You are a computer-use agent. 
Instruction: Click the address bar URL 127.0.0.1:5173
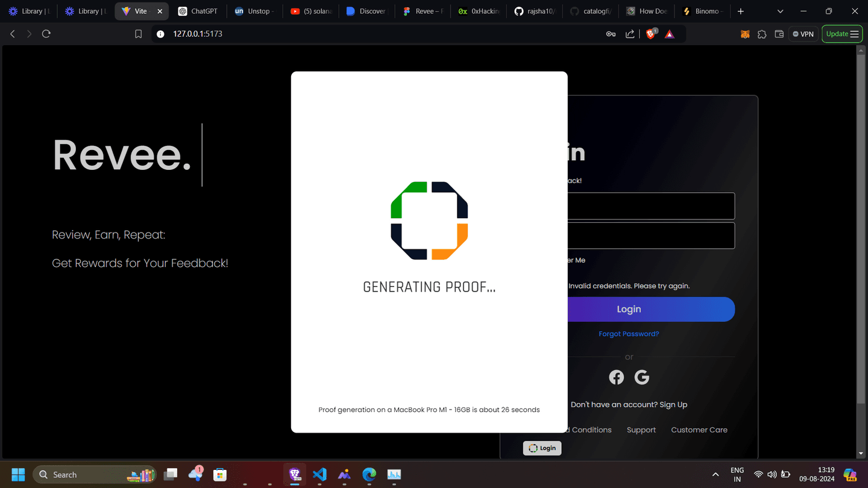click(198, 34)
